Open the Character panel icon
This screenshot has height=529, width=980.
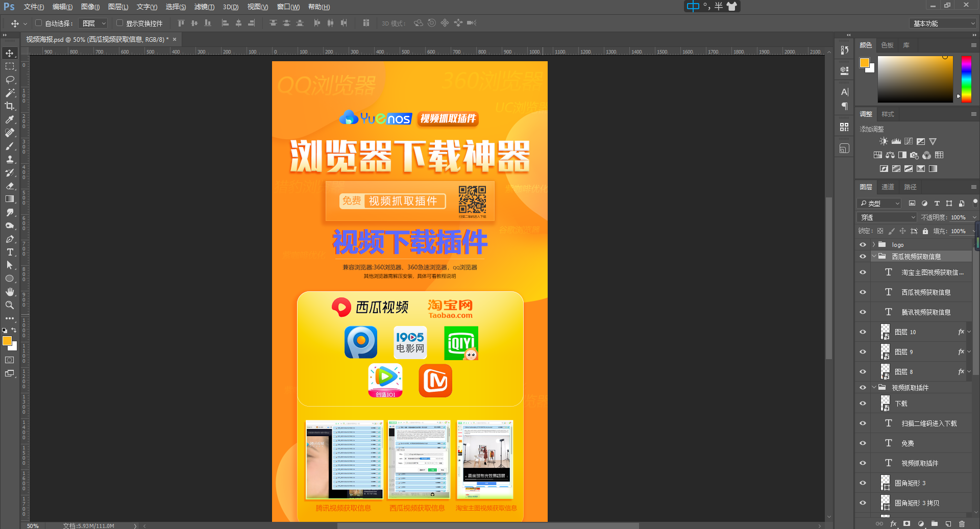coord(844,92)
